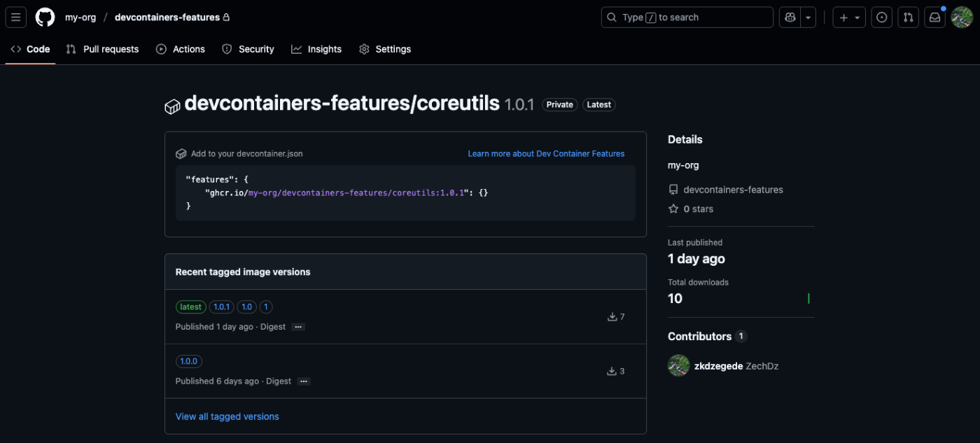980x443 pixels.
Task: Click download count icon showing 3
Action: pyautogui.click(x=611, y=371)
